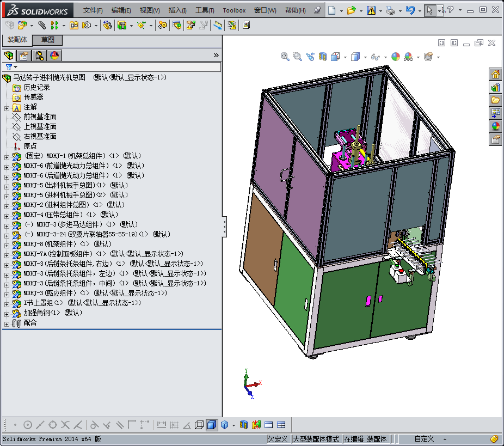Open the 视图(V) menu
The image size is (504, 446).
(150, 10)
